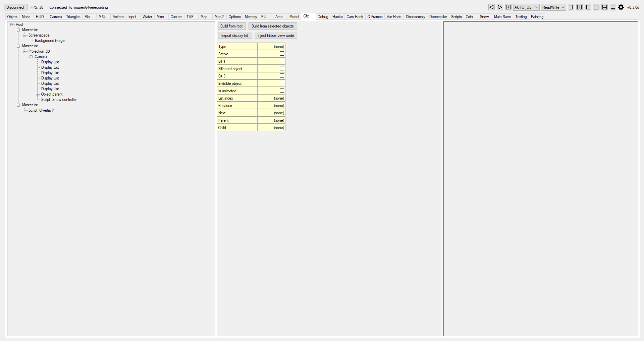Collapse the Projection 3D node

25,51
